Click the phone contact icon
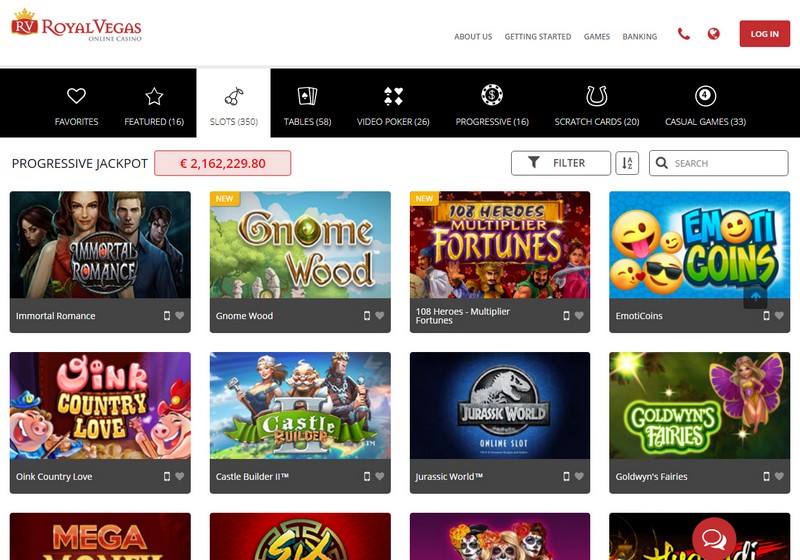Screen dimensions: 800x560 tap(684, 34)
